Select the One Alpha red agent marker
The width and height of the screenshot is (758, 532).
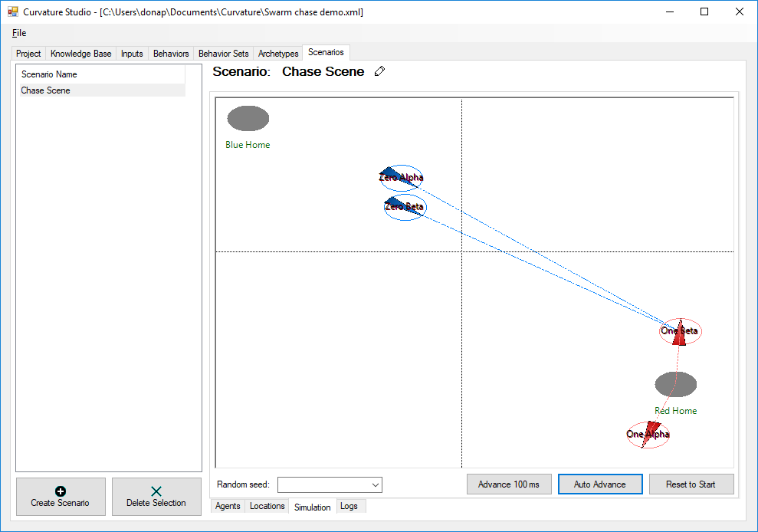648,435
